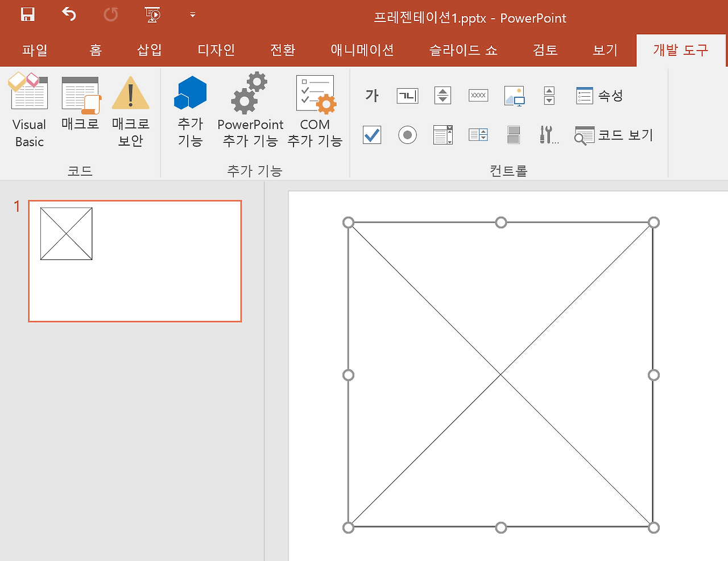
Task: Insert a Check Box control
Action: coord(372,135)
